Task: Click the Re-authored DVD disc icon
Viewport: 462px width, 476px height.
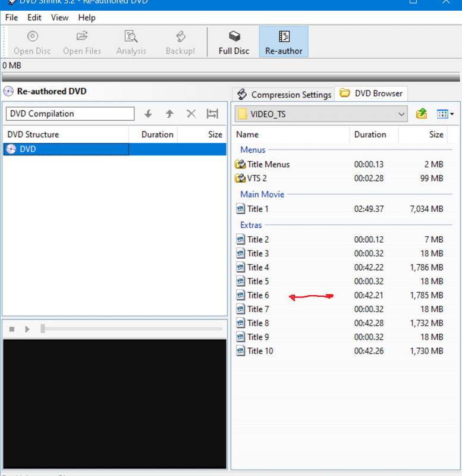Action: tap(8, 92)
